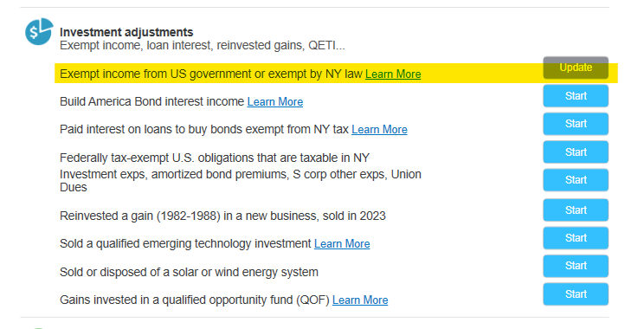The width and height of the screenshot is (644, 329).
Task: Start sold qualified emerging technology investment
Action: pos(576,238)
